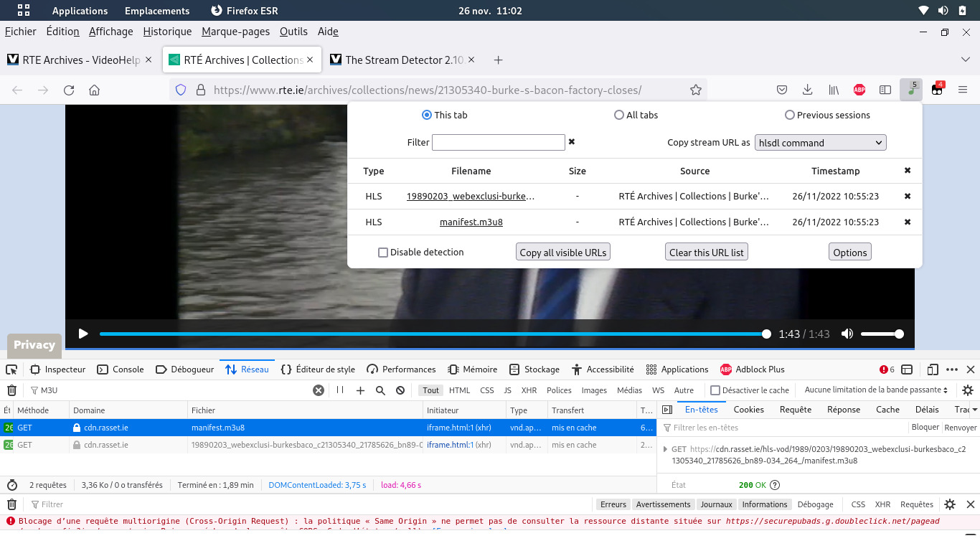Switch to "The Stream Detector 2.10" tab
The height and width of the screenshot is (551, 980).
[404, 60]
